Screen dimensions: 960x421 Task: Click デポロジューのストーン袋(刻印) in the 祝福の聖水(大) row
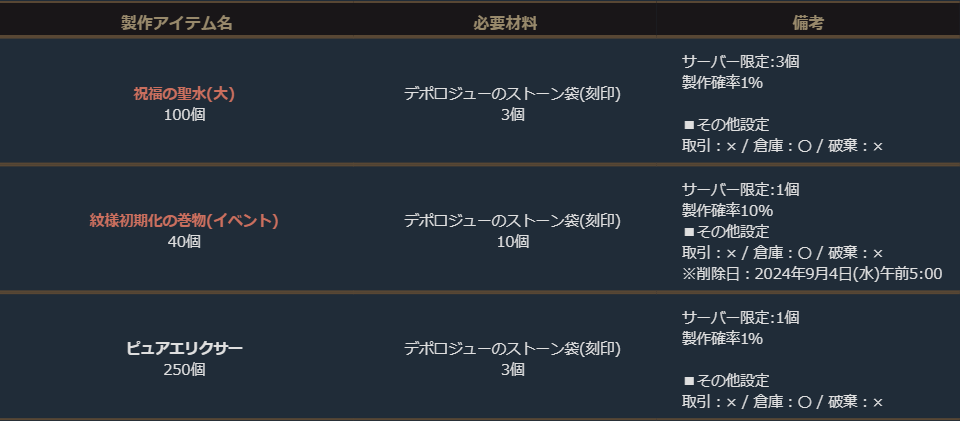pos(512,94)
